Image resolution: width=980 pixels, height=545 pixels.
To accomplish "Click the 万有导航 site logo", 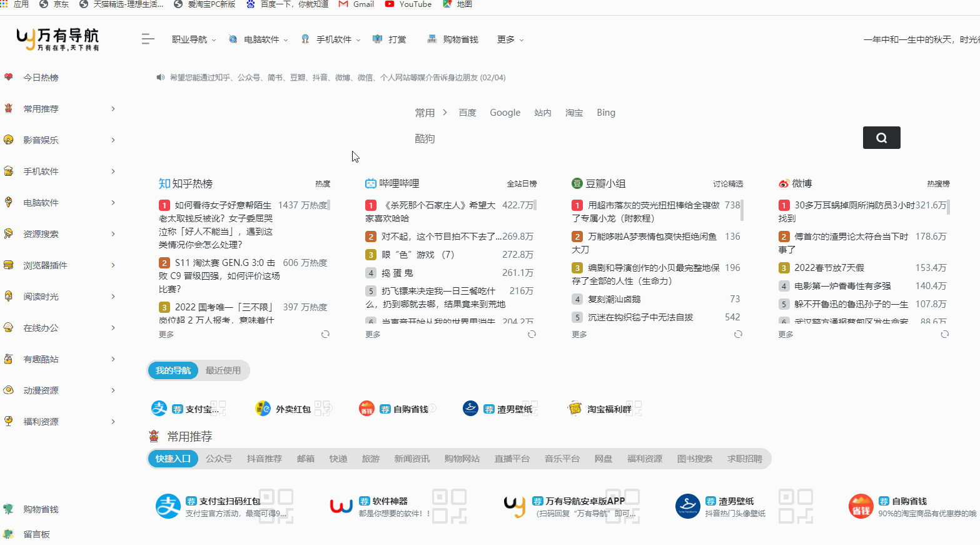I will tap(58, 39).
